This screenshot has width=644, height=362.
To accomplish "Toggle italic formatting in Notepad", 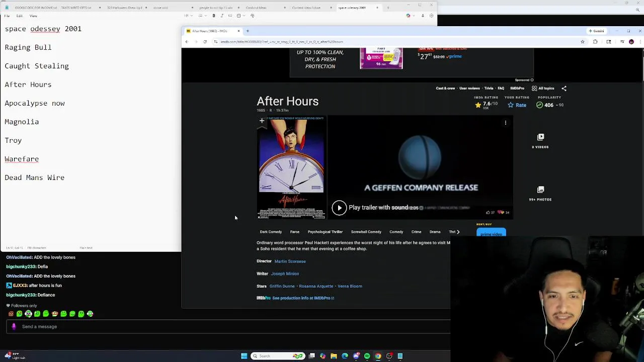I will (x=222, y=16).
